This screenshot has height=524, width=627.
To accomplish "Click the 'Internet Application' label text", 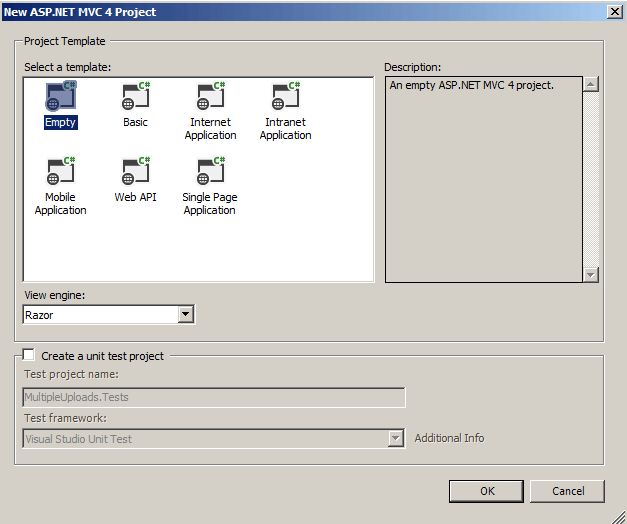I will [x=210, y=128].
